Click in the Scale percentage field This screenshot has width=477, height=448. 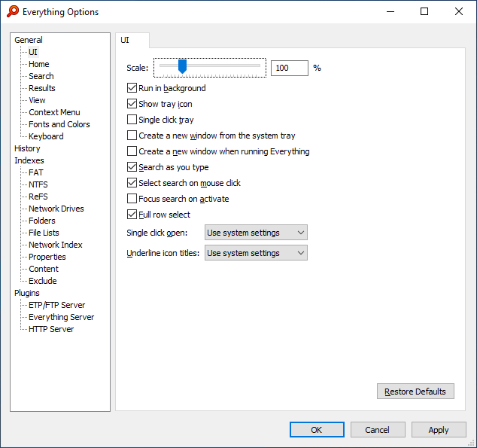coord(290,68)
